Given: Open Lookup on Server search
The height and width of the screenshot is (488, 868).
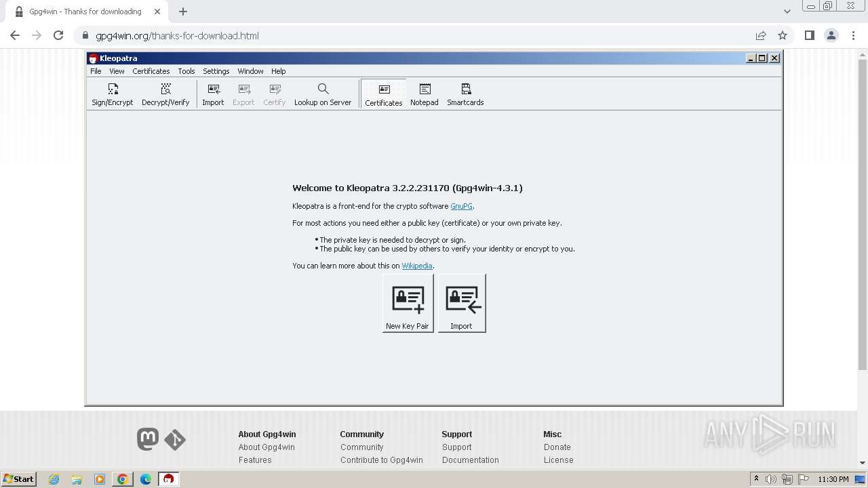Looking at the screenshot, I should pyautogui.click(x=323, y=94).
